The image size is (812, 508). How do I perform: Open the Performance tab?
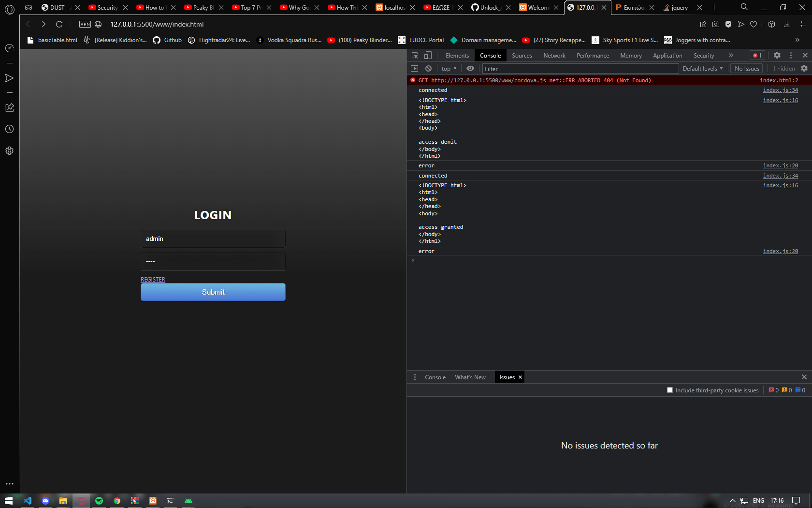pyautogui.click(x=593, y=56)
